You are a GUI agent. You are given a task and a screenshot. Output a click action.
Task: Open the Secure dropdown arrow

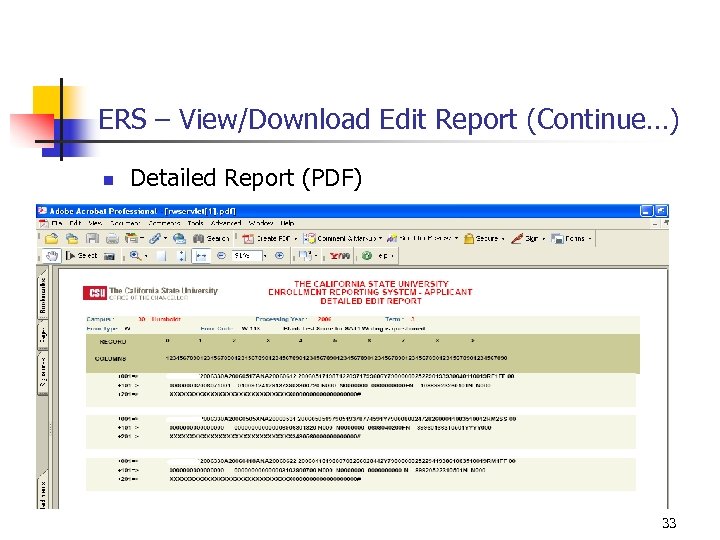point(503,239)
